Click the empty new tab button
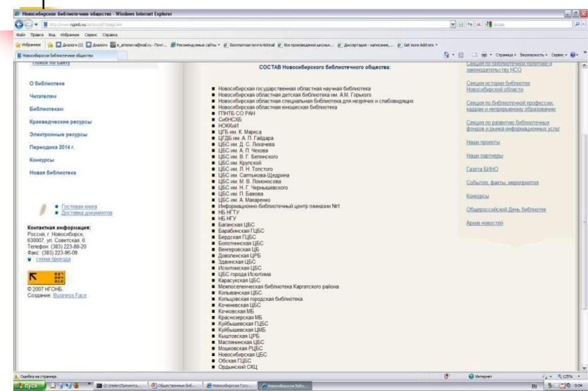Screen dimensions: 588x391 [x=122, y=55]
